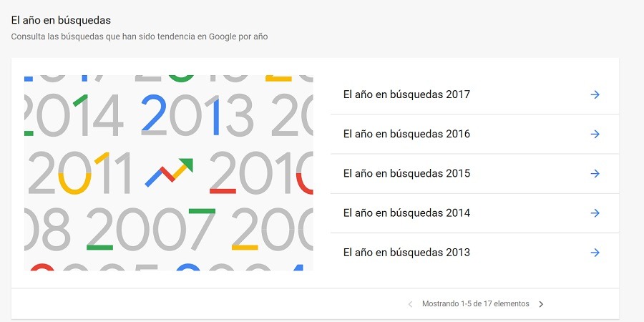Select the "El año en búsquedas 2014" text
The image size is (644, 322).
pyautogui.click(x=406, y=213)
